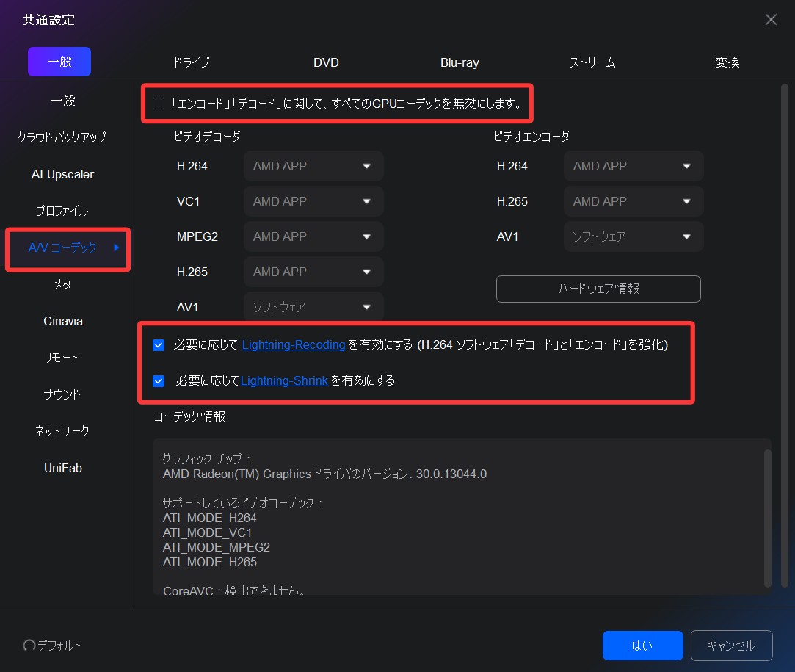The image size is (795, 672).
Task: Disable the Lightning-Shrink checkbox
Action: (159, 380)
